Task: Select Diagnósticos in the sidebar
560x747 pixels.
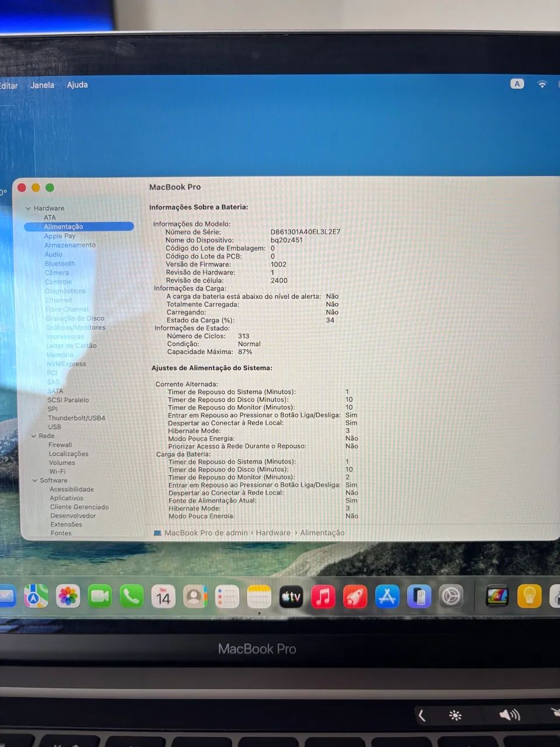Action: click(65, 291)
